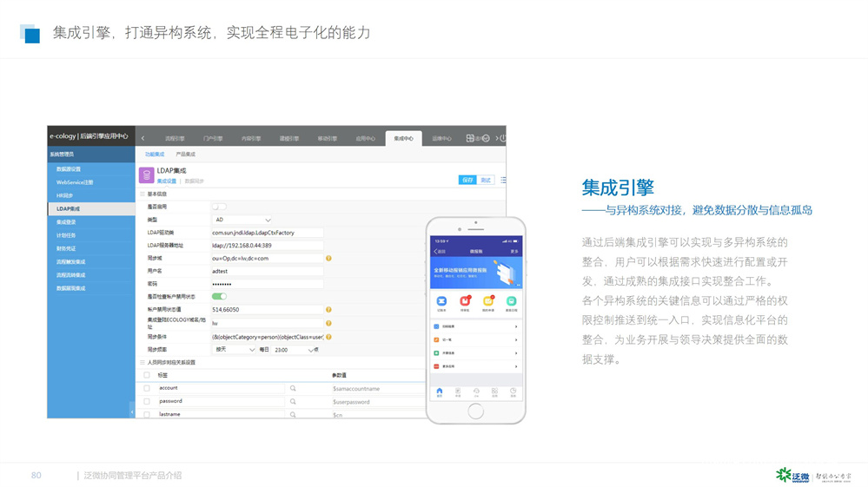
Task: Click the search icon in lastname row
Action: (x=293, y=414)
